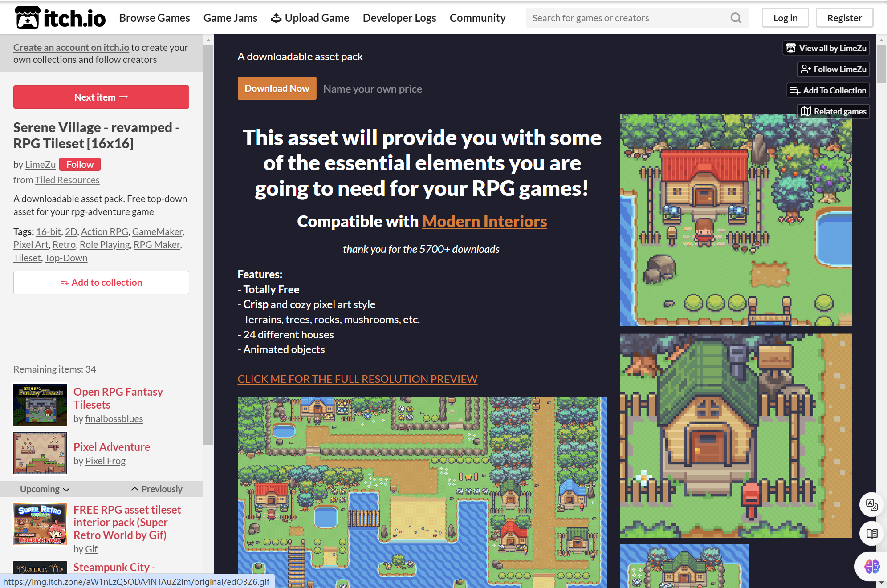The width and height of the screenshot is (887, 588).
Task: Click the brain assistant floating icon
Action: [x=871, y=566]
